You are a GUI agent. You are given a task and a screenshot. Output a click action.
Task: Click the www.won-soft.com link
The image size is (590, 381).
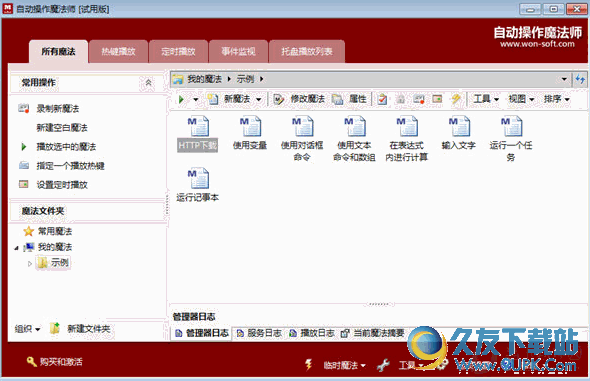[x=537, y=44]
